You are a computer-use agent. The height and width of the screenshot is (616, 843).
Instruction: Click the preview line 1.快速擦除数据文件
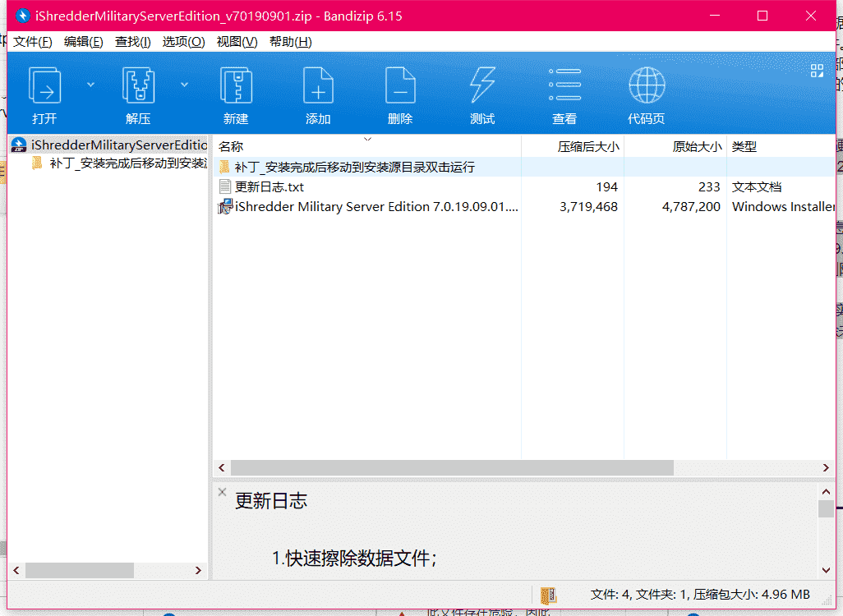click(354, 559)
